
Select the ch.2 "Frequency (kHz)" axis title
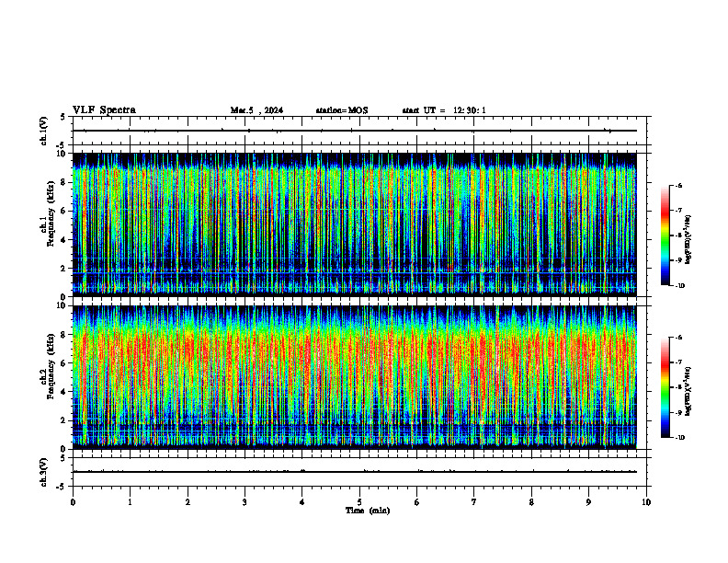[x=51, y=366]
